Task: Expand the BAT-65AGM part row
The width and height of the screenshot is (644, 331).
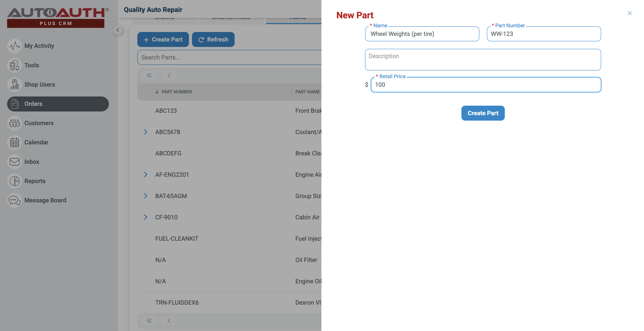Action: tap(145, 196)
